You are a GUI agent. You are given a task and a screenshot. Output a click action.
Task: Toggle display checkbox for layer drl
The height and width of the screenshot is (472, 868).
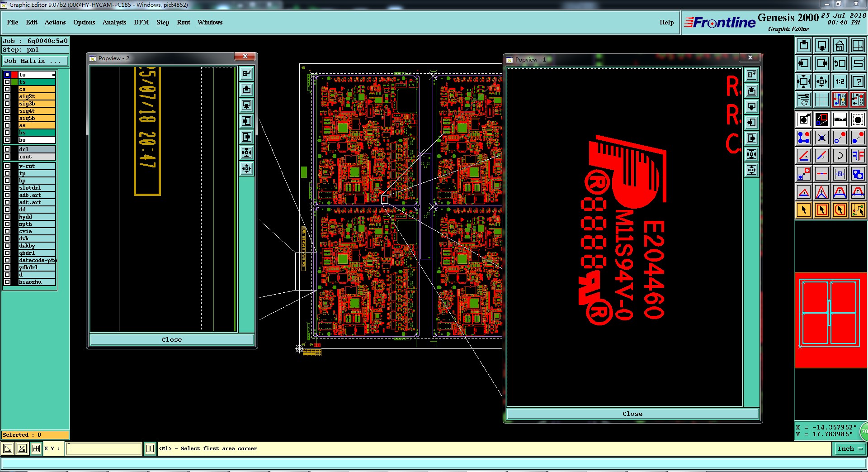pos(7,149)
